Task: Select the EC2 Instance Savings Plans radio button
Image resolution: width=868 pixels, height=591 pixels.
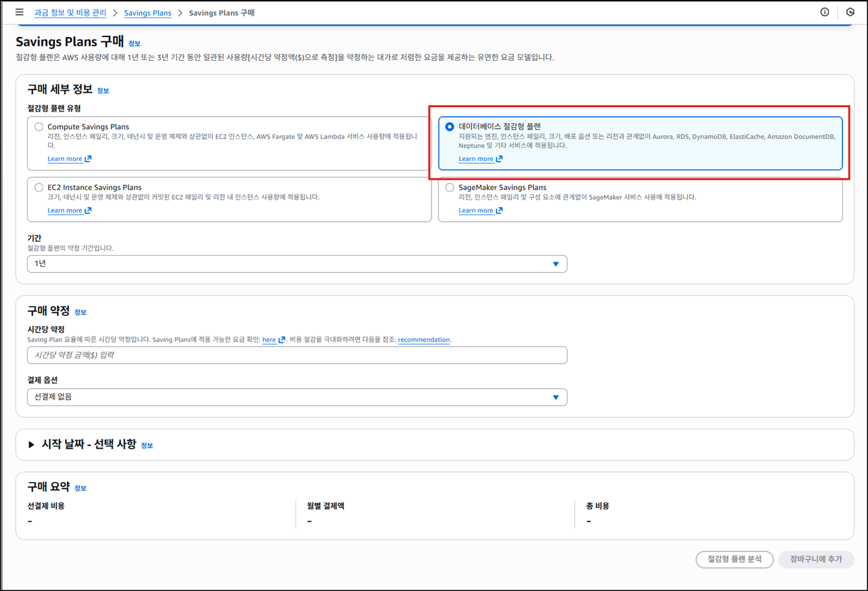Action: pos(39,187)
